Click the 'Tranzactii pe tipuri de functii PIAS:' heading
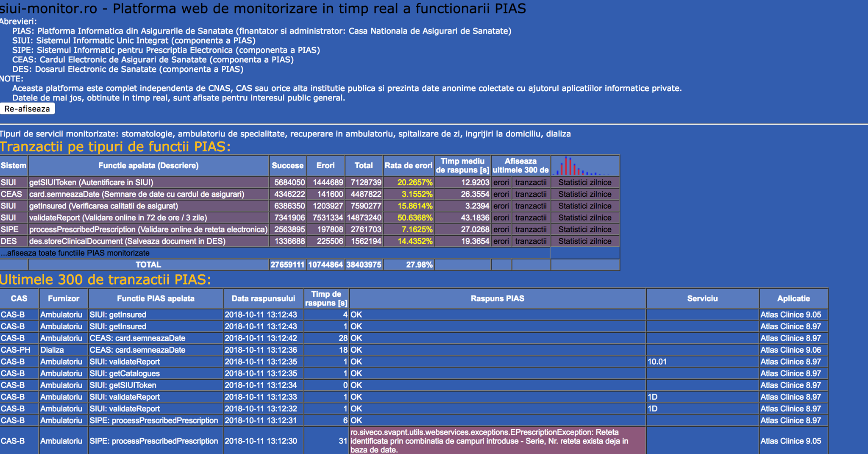 tap(115, 147)
